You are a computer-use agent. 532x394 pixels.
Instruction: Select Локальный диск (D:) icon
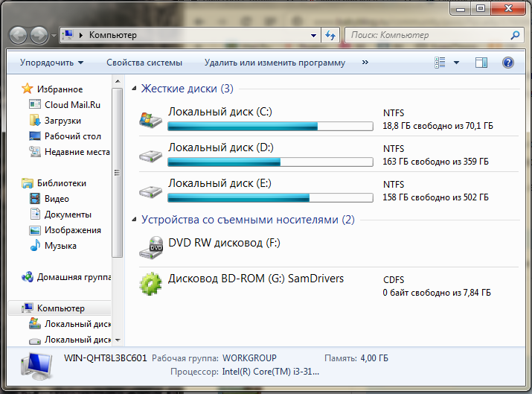150,156
